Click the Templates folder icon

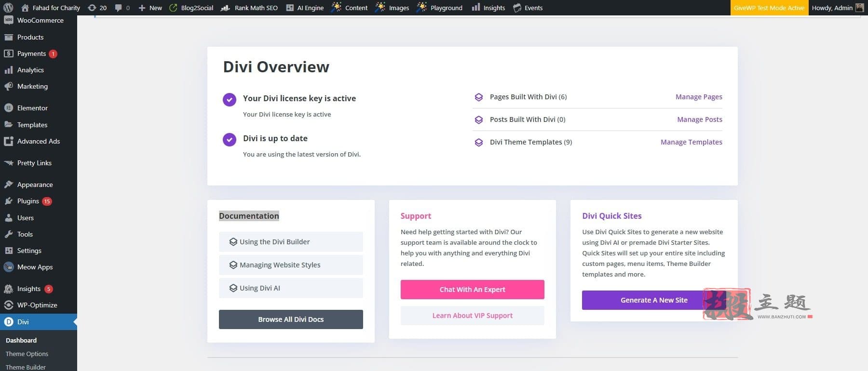tap(8, 124)
